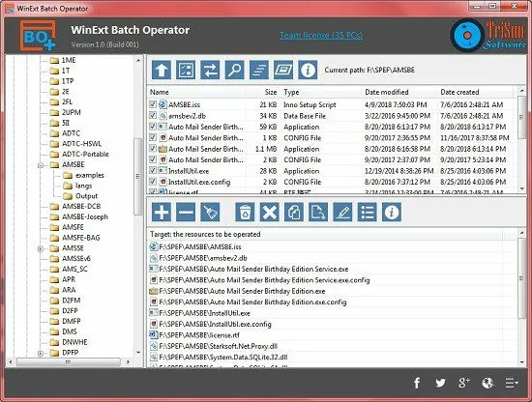Select System.Data.SQLite.32.dll target row
Viewport: 532px width, 402px height.
pos(326,358)
